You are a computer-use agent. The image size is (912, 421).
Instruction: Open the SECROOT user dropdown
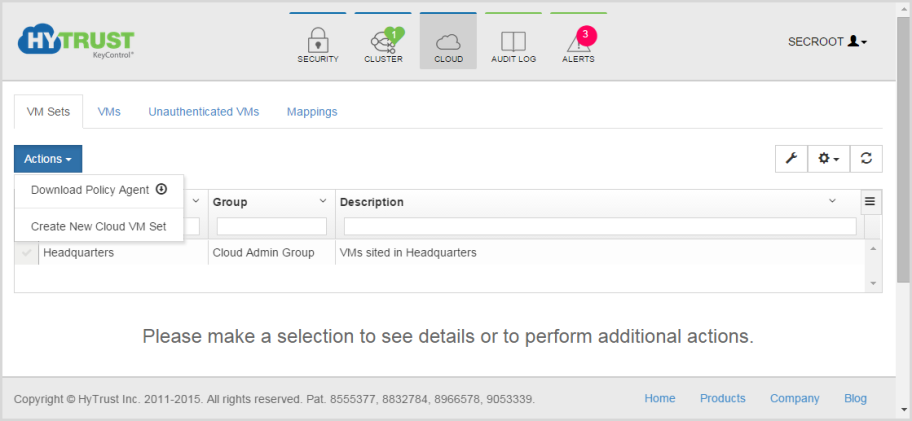828,42
